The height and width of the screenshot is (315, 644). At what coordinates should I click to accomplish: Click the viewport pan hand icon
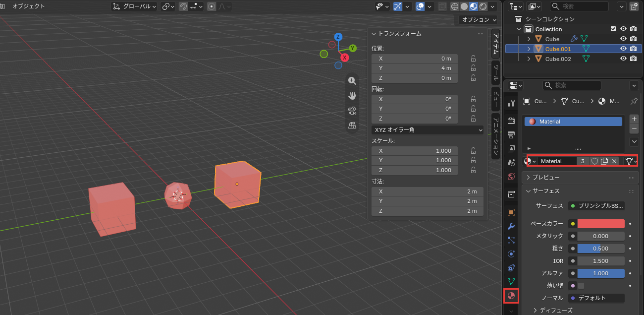click(x=352, y=96)
